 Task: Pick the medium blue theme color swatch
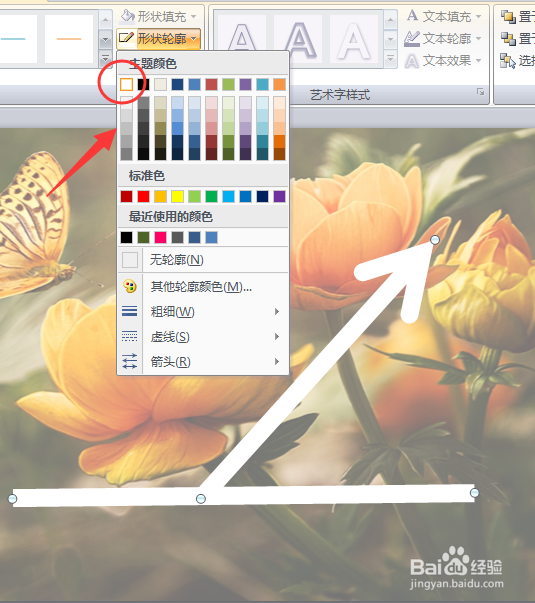point(195,85)
